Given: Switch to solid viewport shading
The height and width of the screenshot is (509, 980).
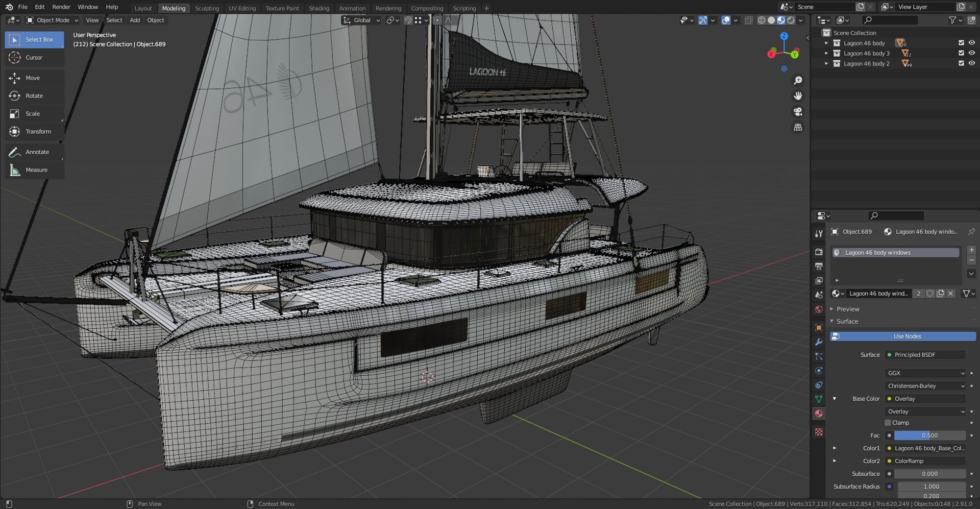Looking at the screenshot, I should tap(771, 20).
